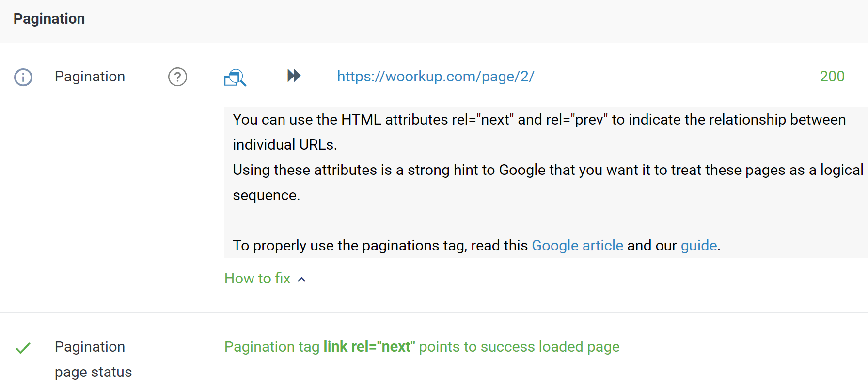This screenshot has height=390, width=868.
Task: Click the Pagination row label
Action: 90,77
